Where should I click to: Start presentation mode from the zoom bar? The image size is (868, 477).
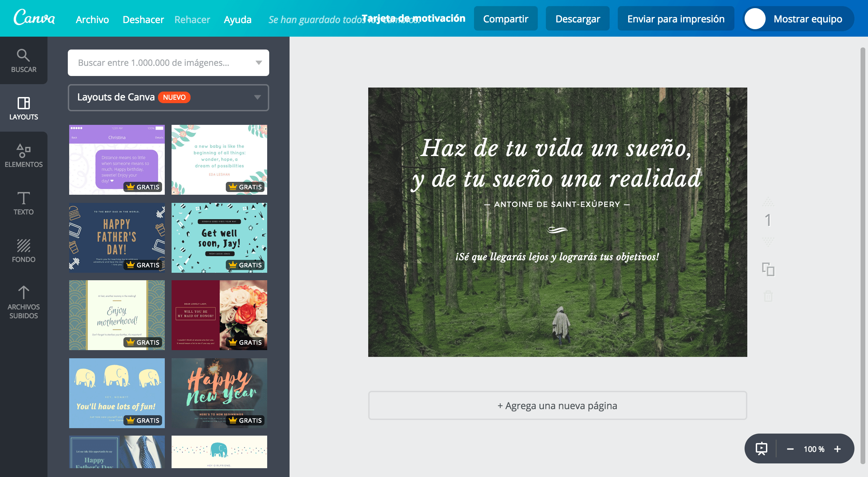point(762,449)
